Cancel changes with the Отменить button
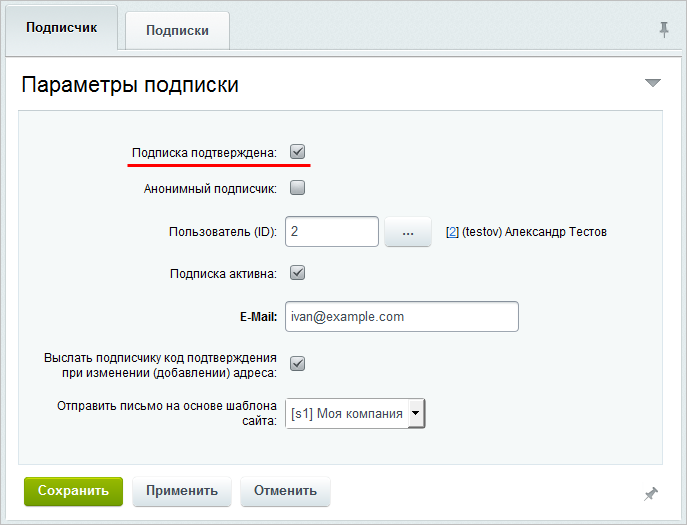Viewport: 687px width, 525px height. coord(285,491)
